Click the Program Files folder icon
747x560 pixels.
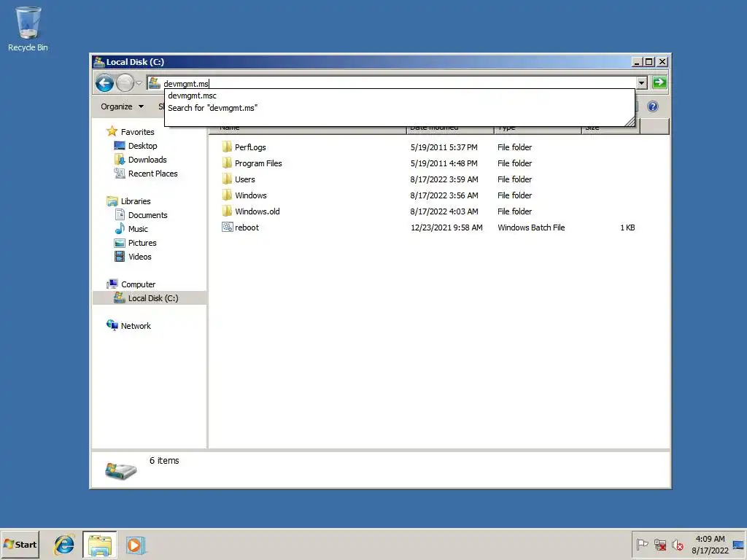click(227, 163)
